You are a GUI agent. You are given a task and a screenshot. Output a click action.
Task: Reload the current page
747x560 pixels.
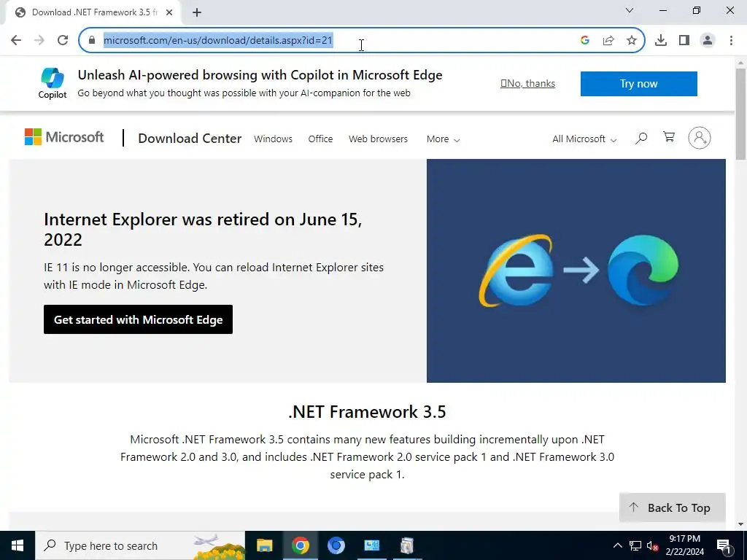tap(63, 40)
